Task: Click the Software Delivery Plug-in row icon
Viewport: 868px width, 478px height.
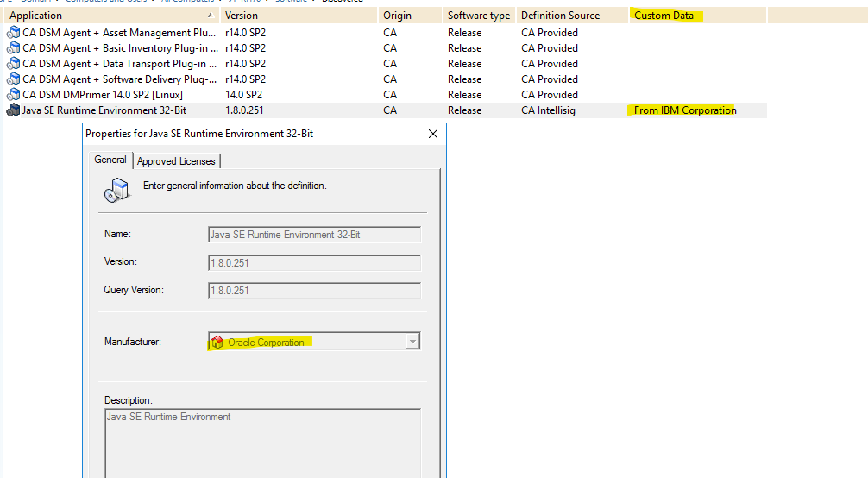Action: (13, 79)
